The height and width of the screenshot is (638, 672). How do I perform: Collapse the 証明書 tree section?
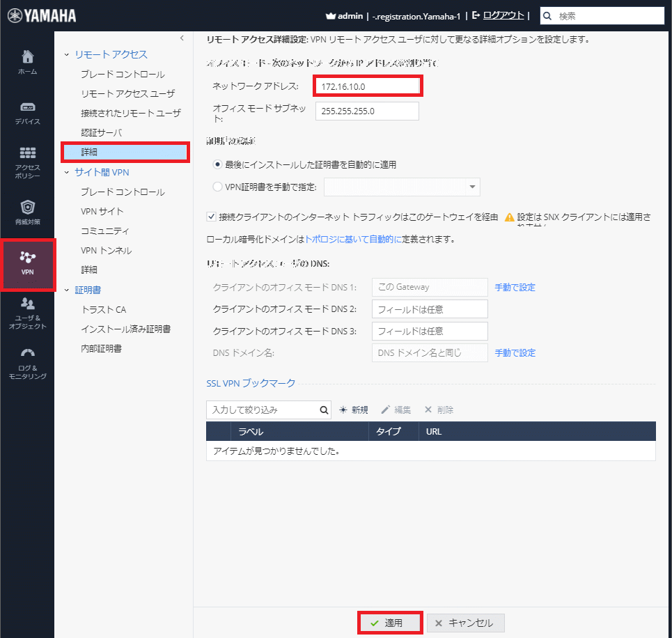coord(68,290)
